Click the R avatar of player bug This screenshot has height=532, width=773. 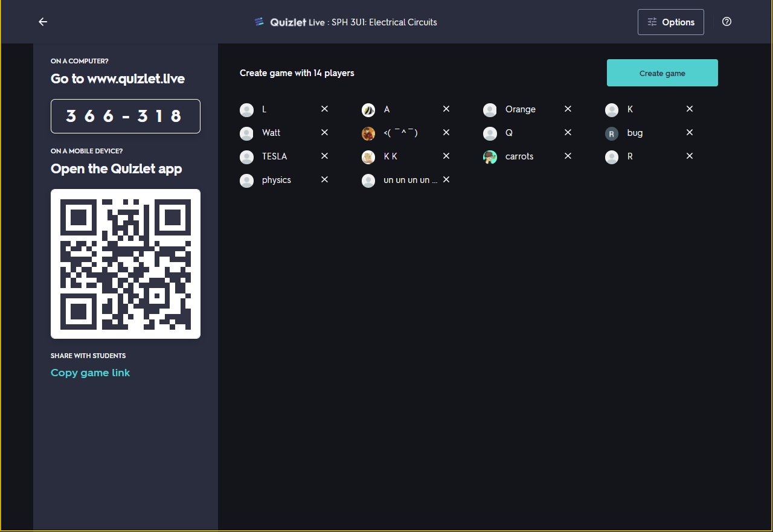612,133
